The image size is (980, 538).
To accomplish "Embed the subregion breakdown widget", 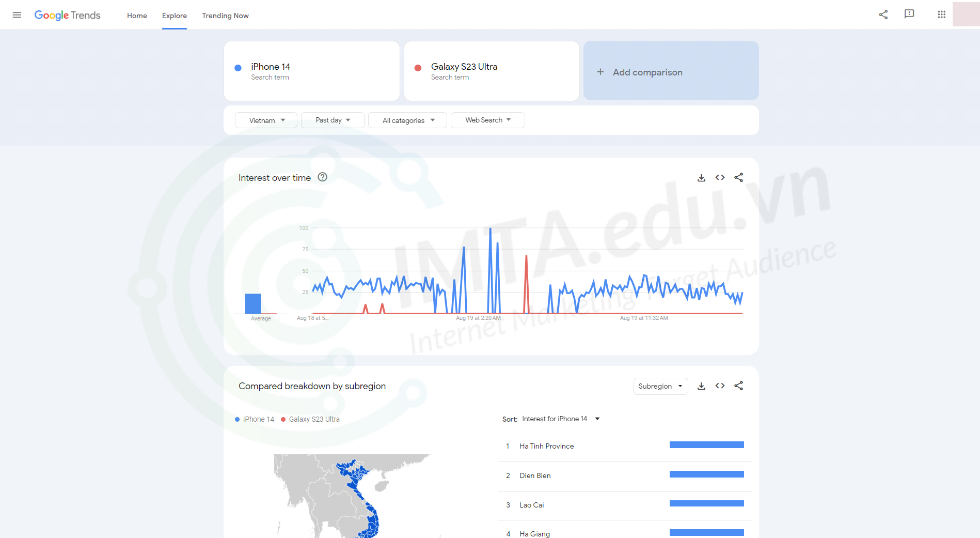I will pos(720,386).
